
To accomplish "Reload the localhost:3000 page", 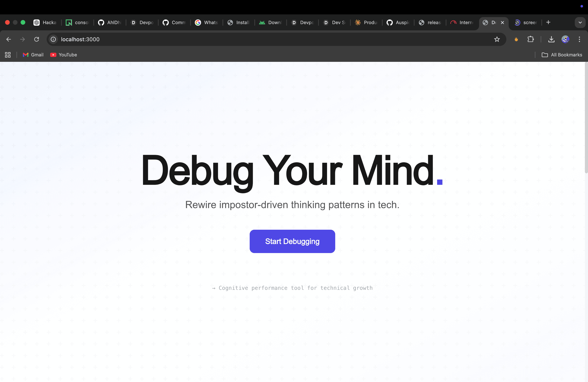I will click(x=37, y=39).
